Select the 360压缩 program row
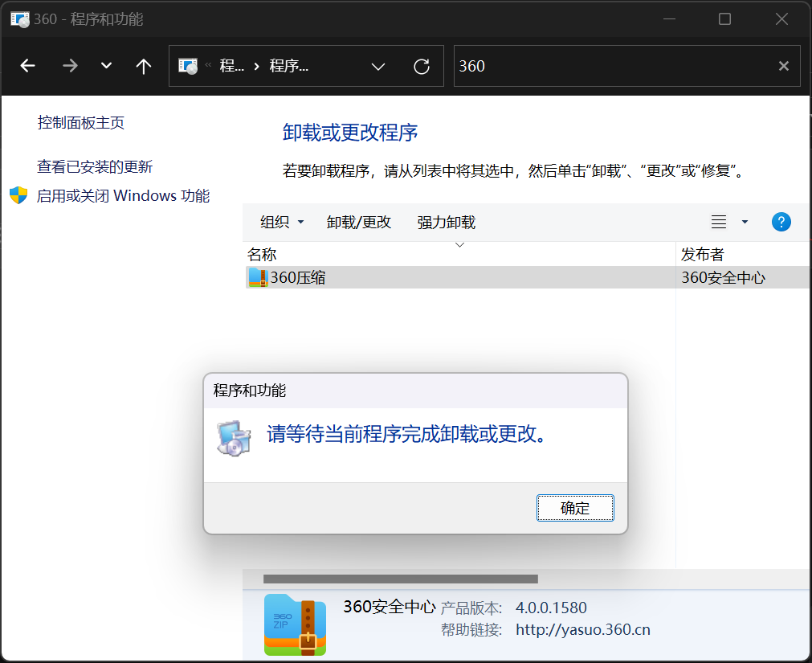The width and height of the screenshot is (812, 663). (527, 277)
